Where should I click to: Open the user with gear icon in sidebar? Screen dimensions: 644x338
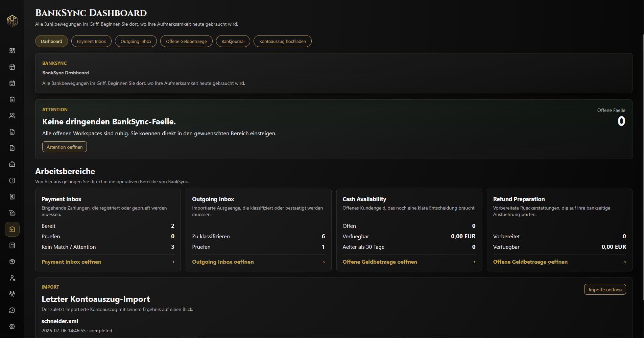point(12,278)
